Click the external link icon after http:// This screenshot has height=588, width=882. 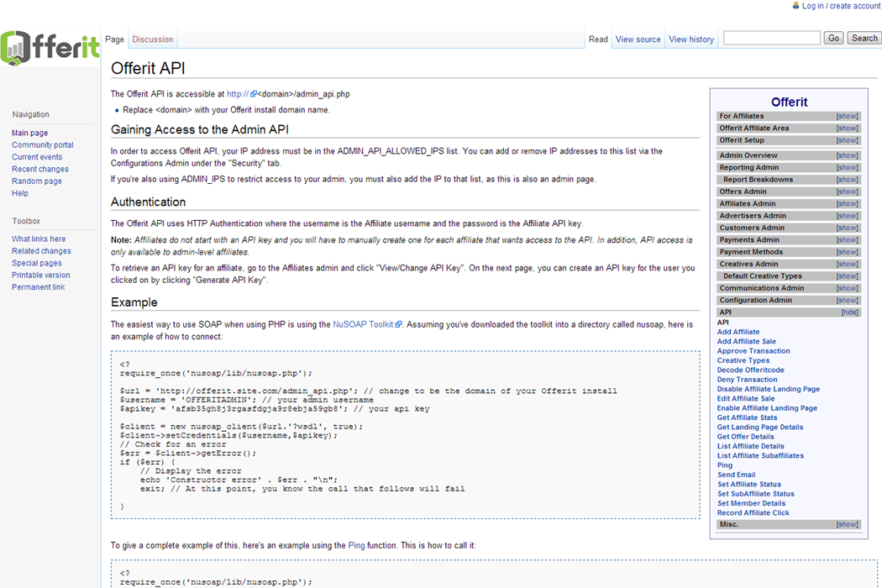click(x=254, y=95)
